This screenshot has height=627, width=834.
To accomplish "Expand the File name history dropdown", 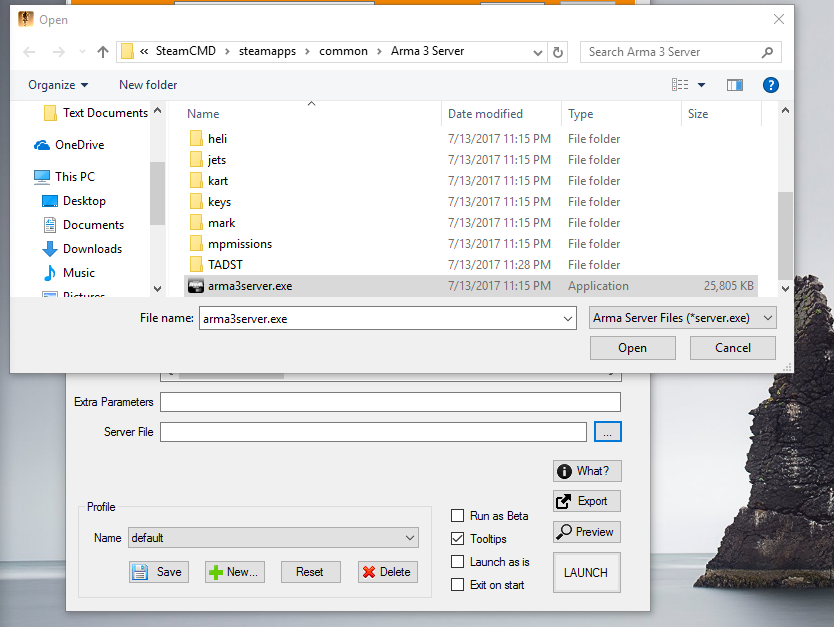I will [x=568, y=319].
